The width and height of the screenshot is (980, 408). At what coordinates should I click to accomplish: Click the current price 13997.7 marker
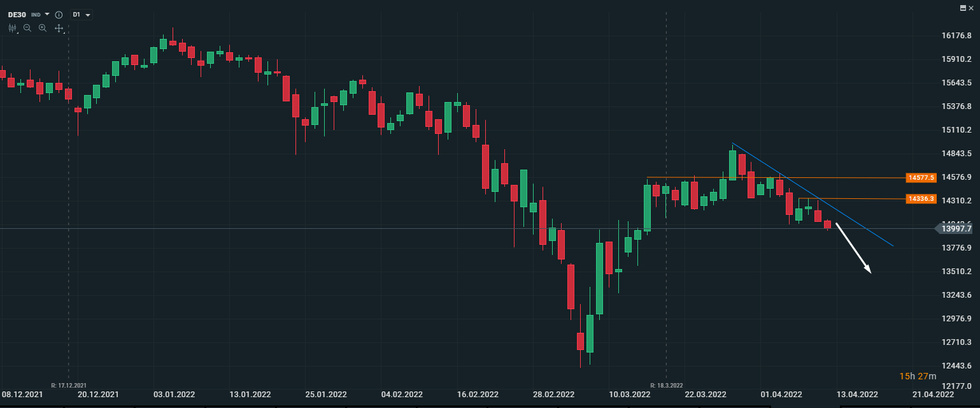click(x=958, y=229)
